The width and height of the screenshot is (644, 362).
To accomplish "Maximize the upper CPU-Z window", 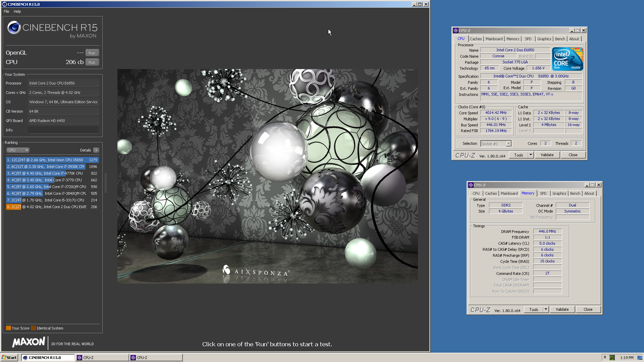I will (x=578, y=31).
